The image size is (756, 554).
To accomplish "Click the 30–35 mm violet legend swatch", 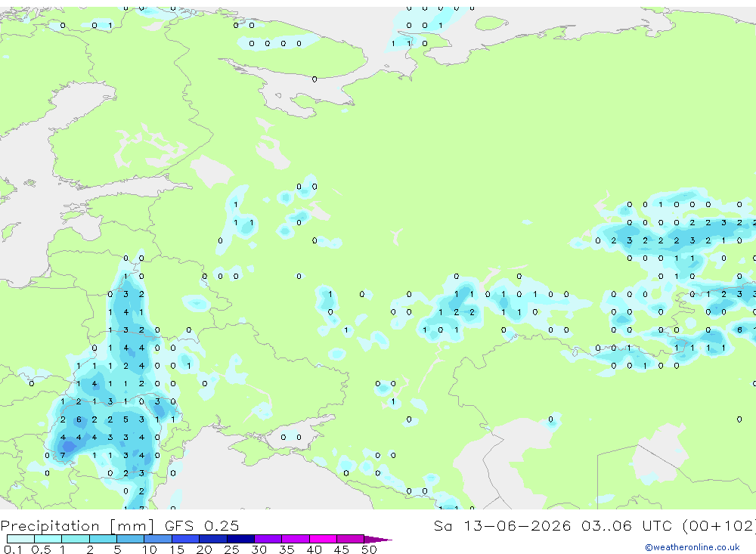I will (x=268, y=539).
